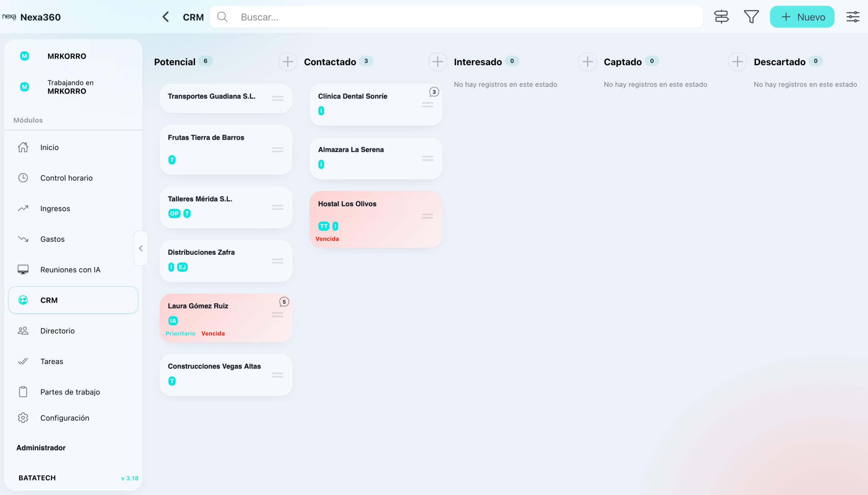
Task: Click the MRKORRO account avatar
Action: pyautogui.click(x=24, y=56)
